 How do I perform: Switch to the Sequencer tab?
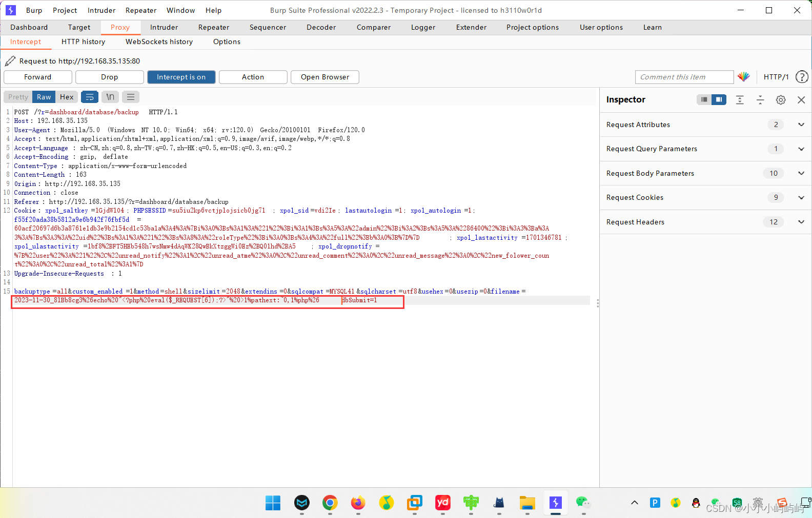pyautogui.click(x=268, y=27)
